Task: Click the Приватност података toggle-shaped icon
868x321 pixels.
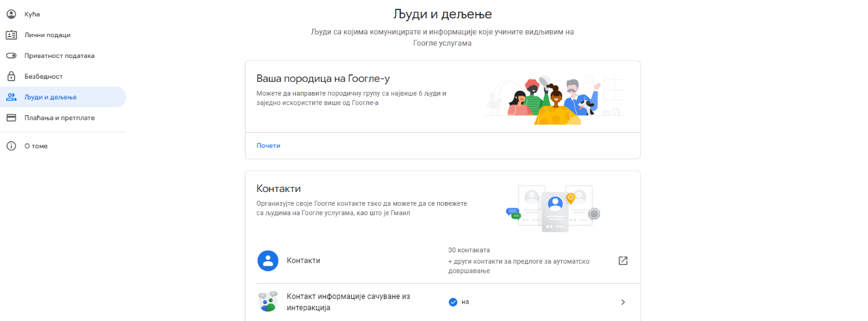Action: (x=11, y=55)
